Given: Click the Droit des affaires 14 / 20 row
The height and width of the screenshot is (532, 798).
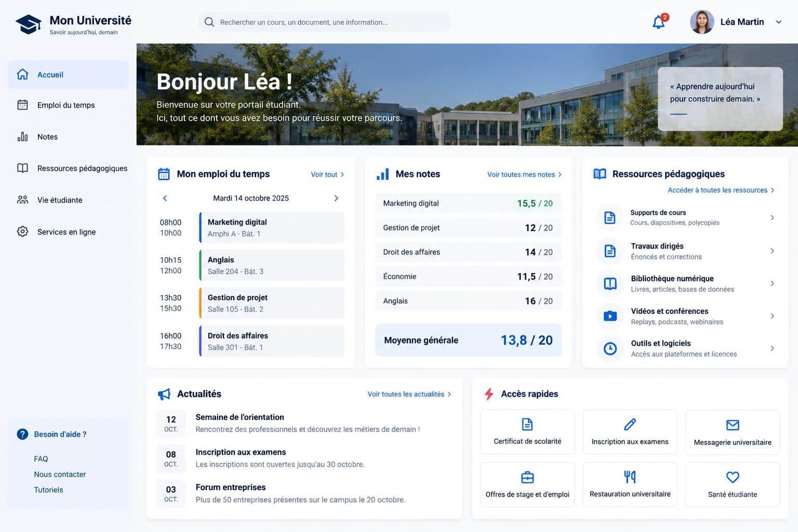Looking at the screenshot, I should (468, 252).
